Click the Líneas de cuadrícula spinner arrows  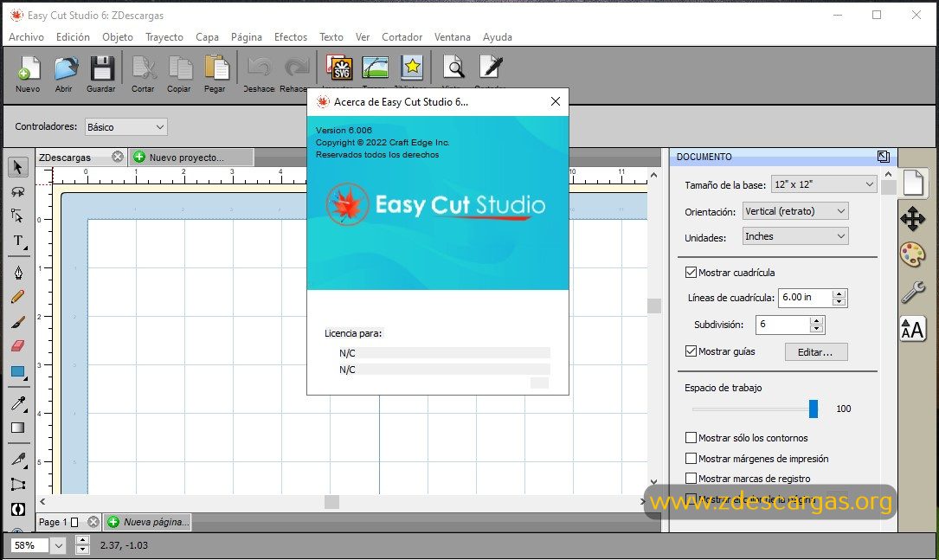(839, 298)
